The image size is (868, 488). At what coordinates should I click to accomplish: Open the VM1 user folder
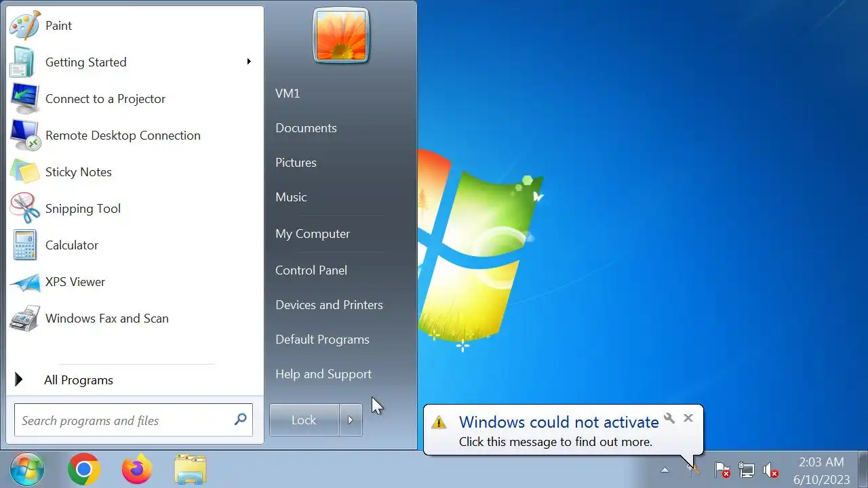pyautogui.click(x=288, y=94)
